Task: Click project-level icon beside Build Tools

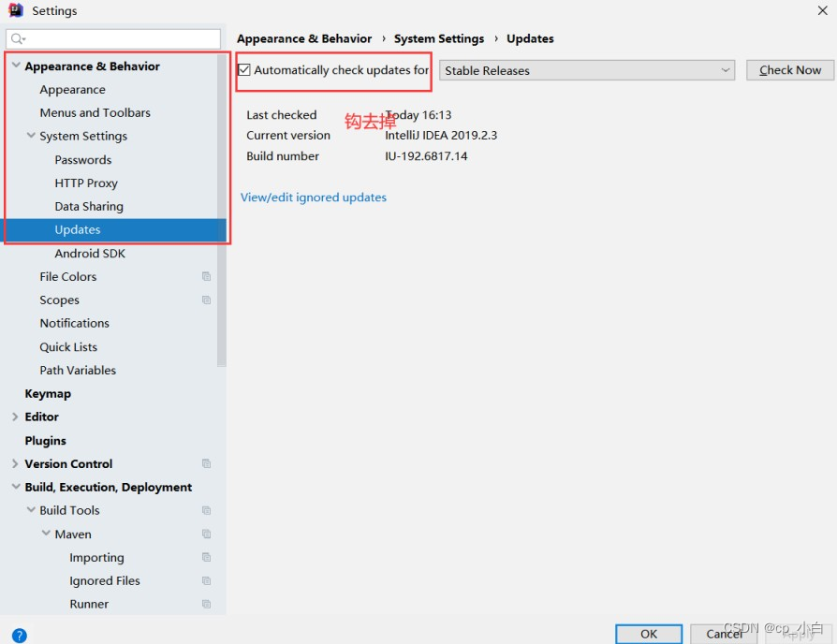Action: (206, 510)
